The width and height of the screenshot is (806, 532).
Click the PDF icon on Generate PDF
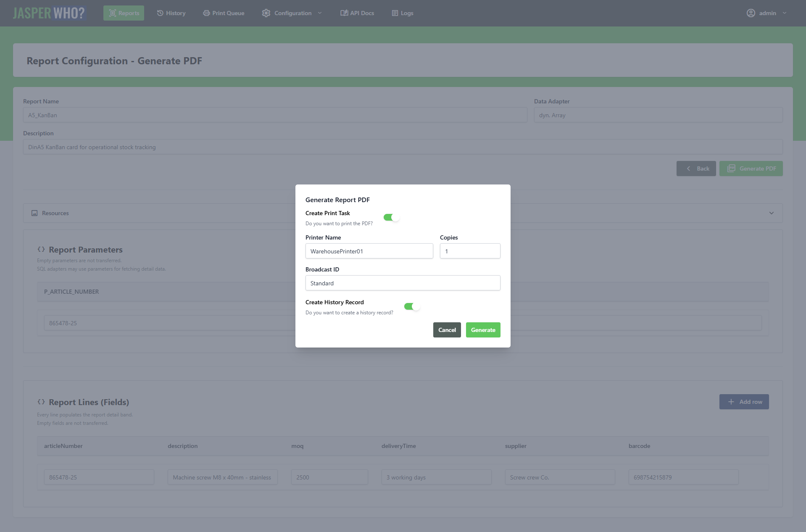(731, 169)
